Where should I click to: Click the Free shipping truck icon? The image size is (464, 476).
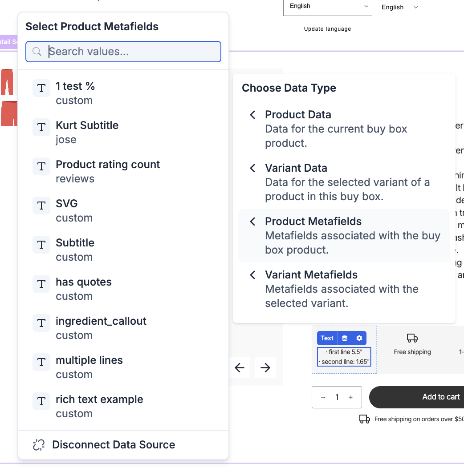point(412,339)
